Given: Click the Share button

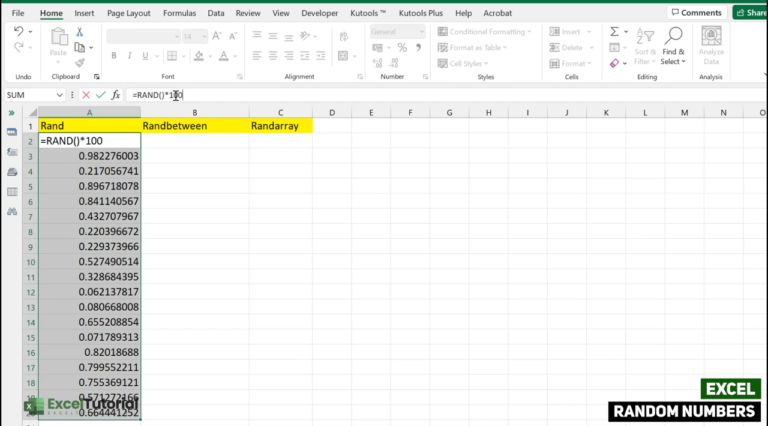Looking at the screenshot, I should (x=750, y=13).
